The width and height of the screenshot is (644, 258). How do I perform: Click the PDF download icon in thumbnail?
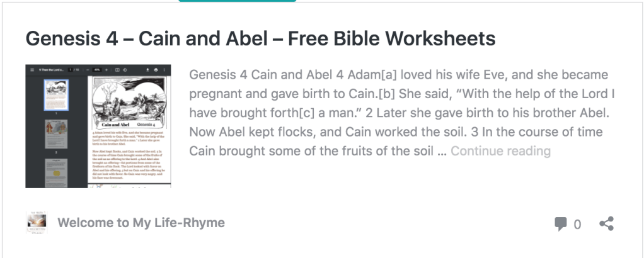coord(147,70)
